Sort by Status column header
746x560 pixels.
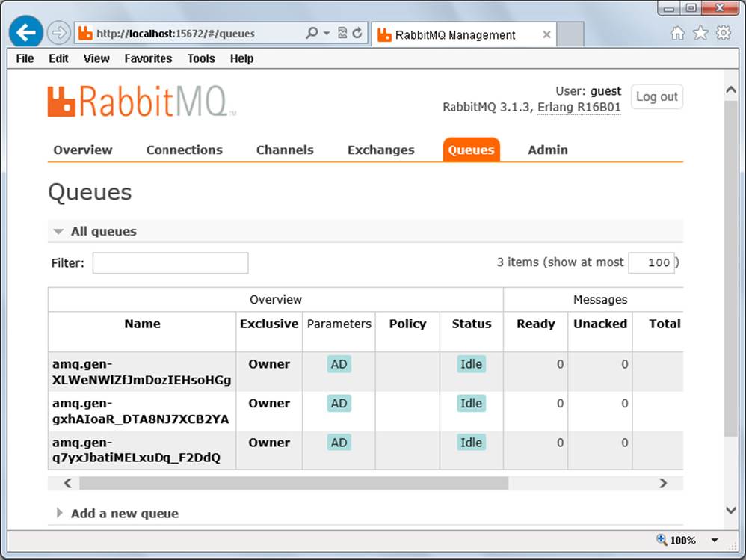472,324
